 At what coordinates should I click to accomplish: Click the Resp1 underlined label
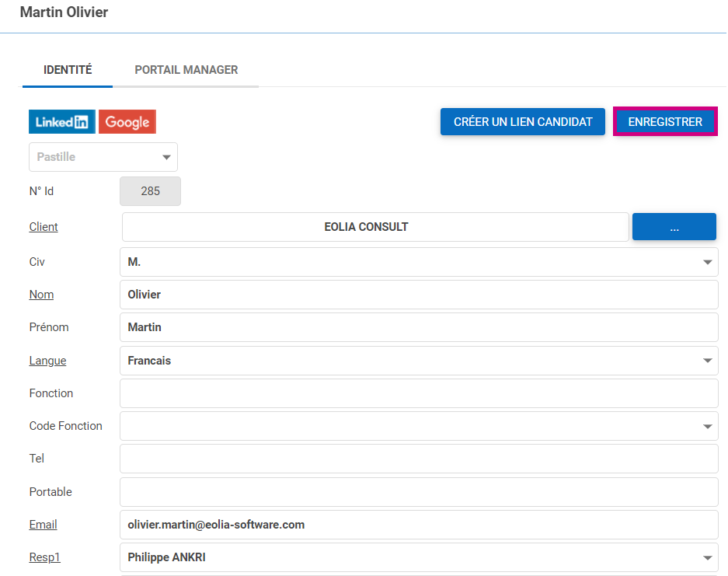(x=45, y=557)
